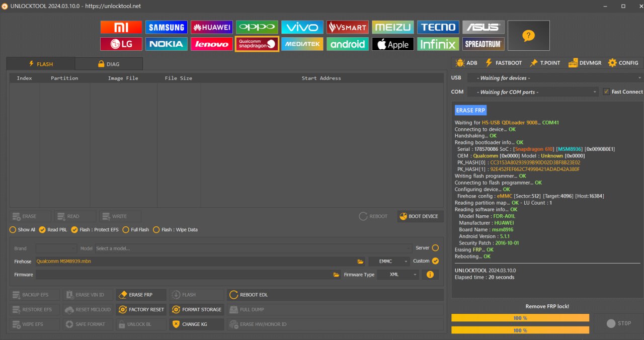Open the Android generic section

348,44
